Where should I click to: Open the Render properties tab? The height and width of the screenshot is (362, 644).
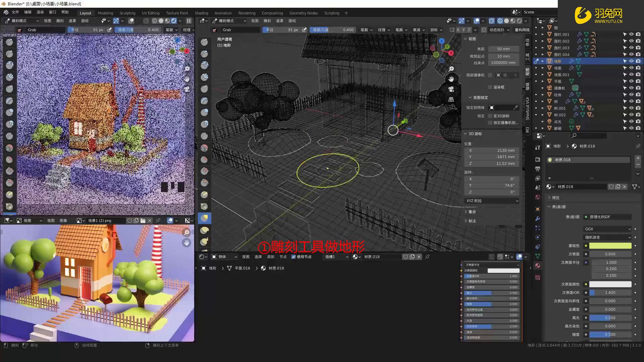click(538, 159)
